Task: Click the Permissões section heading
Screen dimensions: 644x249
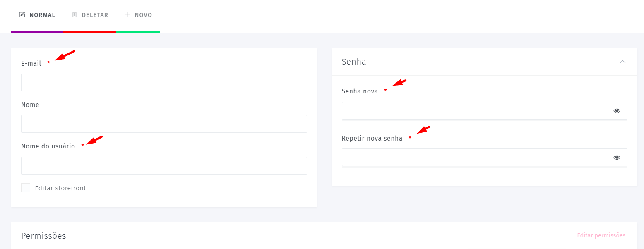Action: [x=43, y=236]
